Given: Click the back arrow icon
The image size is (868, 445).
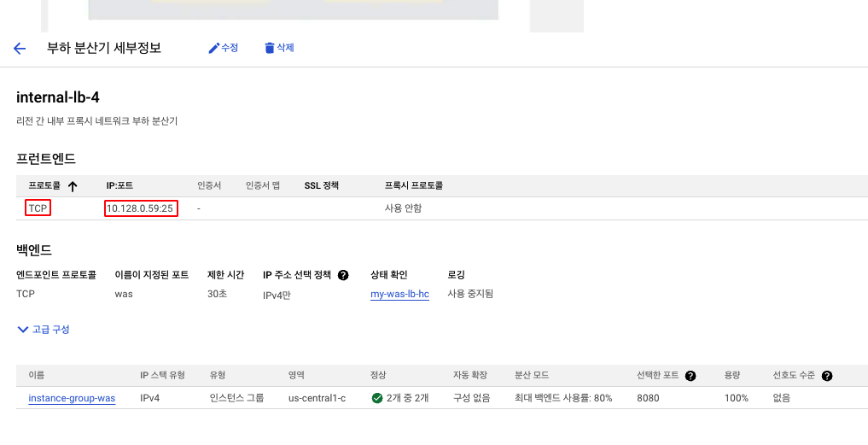Looking at the screenshot, I should [20, 49].
